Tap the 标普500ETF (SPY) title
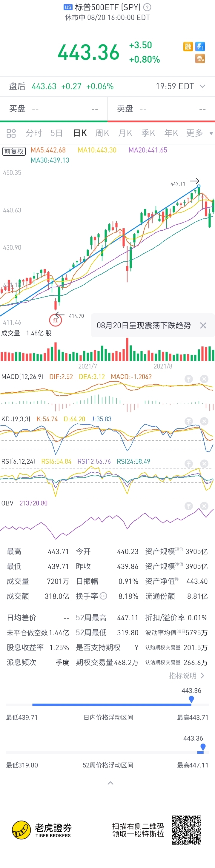The height and width of the screenshot is (868, 215). (x=108, y=7)
